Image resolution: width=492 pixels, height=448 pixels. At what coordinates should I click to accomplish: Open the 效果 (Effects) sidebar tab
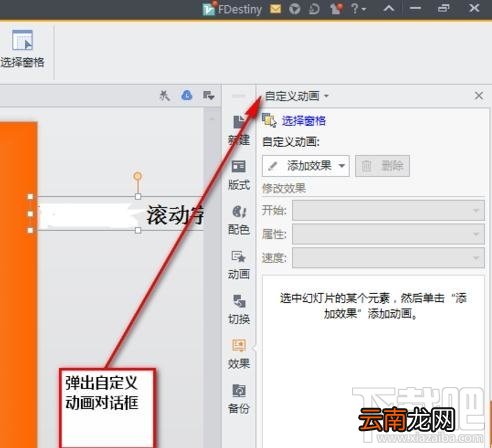(239, 354)
